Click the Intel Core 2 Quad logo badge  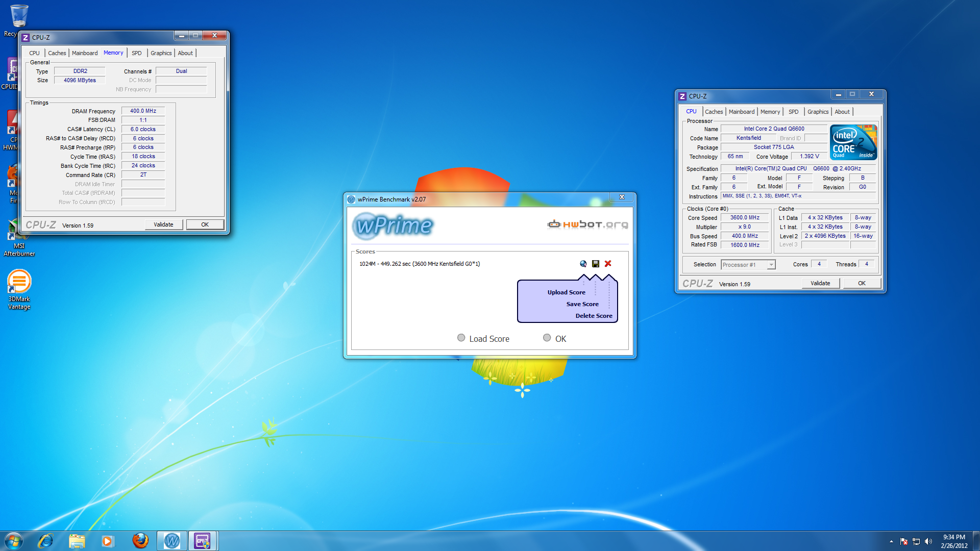point(853,142)
